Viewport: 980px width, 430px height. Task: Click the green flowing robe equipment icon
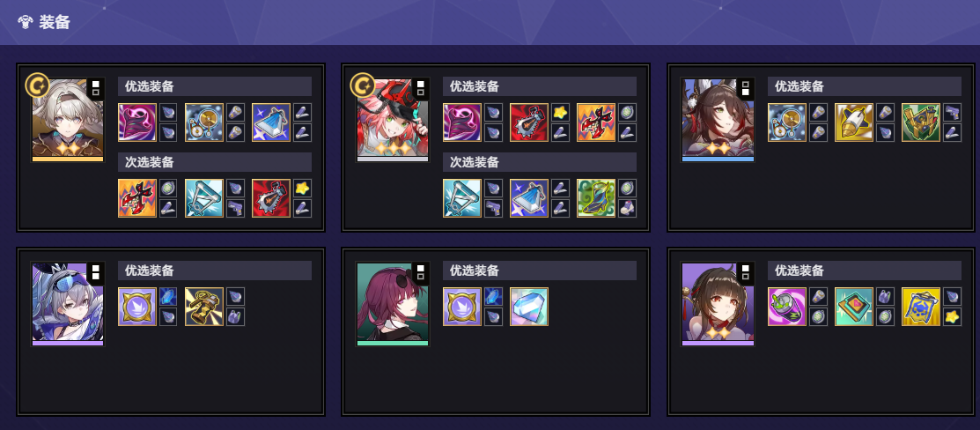click(595, 198)
